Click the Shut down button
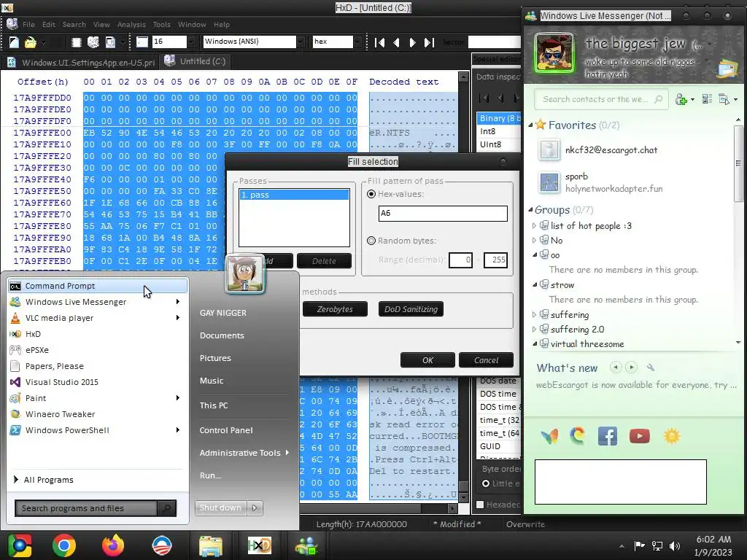The width and height of the screenshot is (747, 560). coord(220,508)
